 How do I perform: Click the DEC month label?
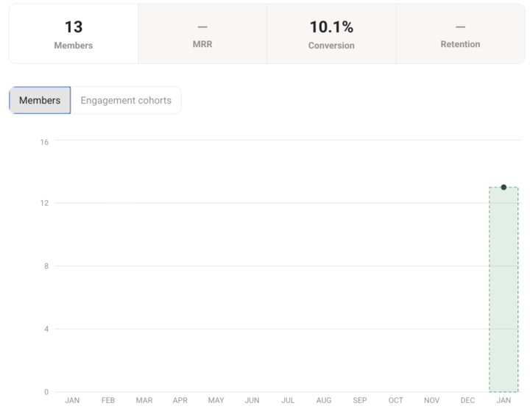pos(467,400)
